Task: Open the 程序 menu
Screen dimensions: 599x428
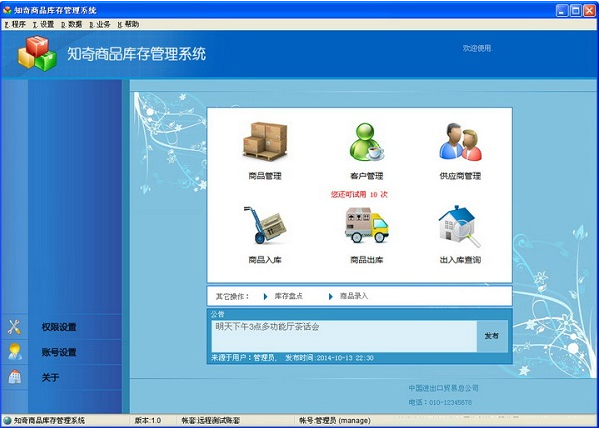Action: [15, 24]
